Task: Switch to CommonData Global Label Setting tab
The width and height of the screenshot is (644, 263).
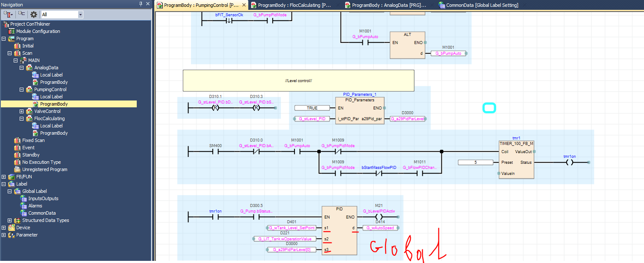Action: coord(479,5)
